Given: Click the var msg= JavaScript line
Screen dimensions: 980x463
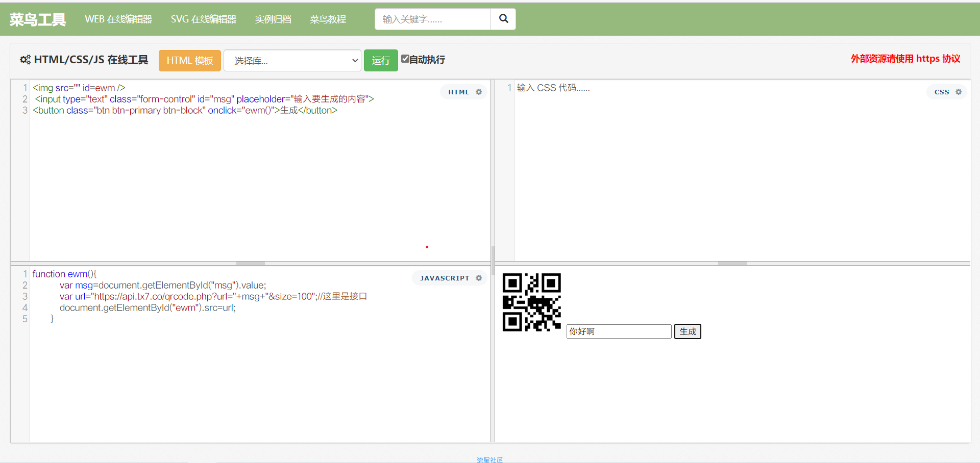Looking at the screenshot, I should click(x=163, y=285).
